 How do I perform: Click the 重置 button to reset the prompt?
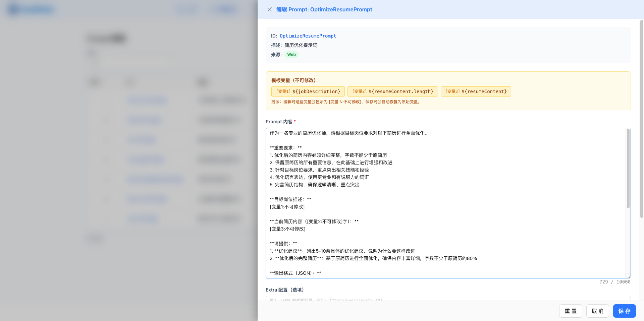(x=571, y=311)
